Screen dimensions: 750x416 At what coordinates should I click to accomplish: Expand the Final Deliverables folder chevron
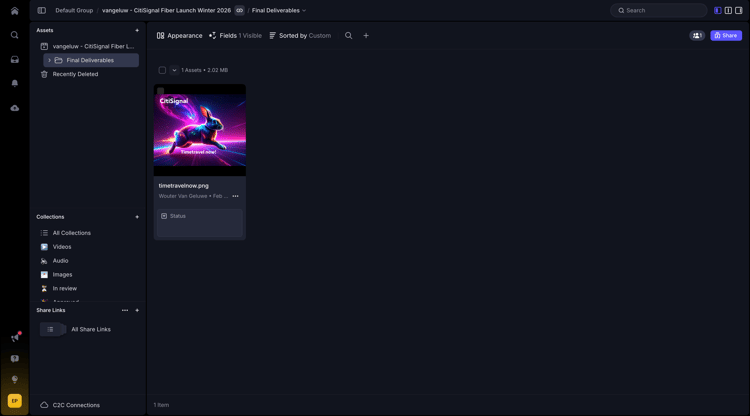(x=49, y=60)
